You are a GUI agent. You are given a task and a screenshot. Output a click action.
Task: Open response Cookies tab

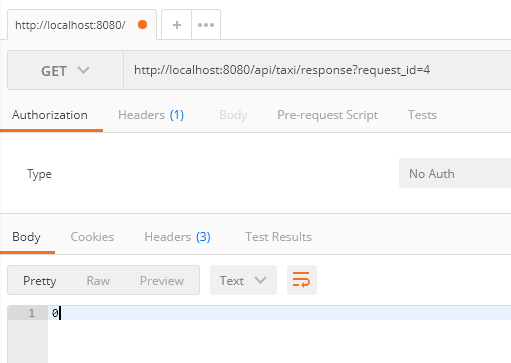click(x=92, y=237)
